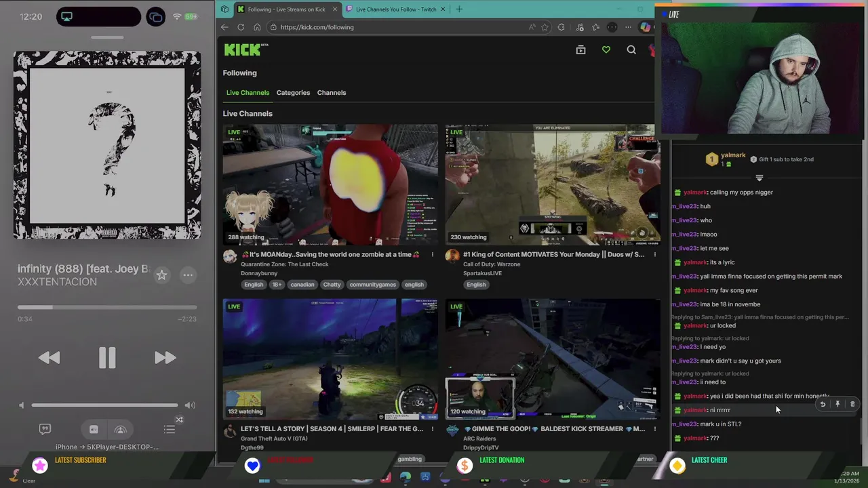This screenshot has width=868, height=488.
Task: Open the browser settings ellipsis menu
Action: [x=628, y=27]
